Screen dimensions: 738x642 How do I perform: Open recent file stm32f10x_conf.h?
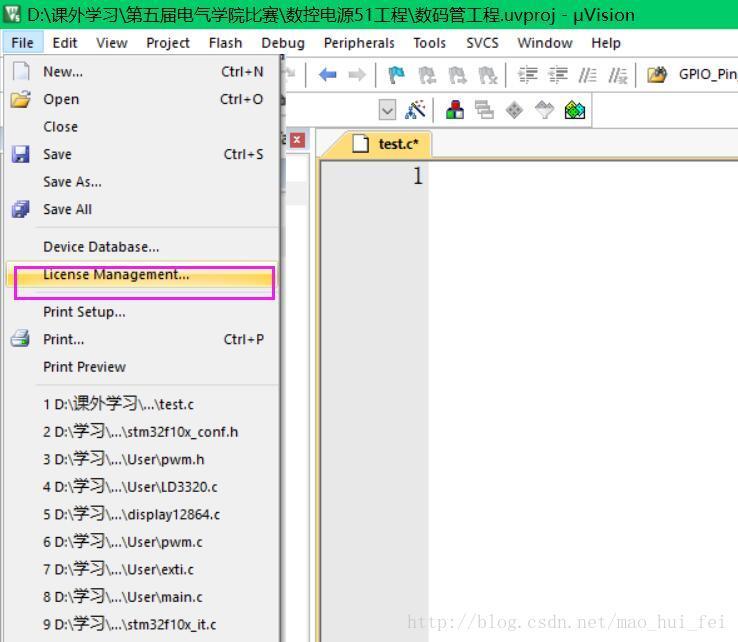tap(141, 432)
